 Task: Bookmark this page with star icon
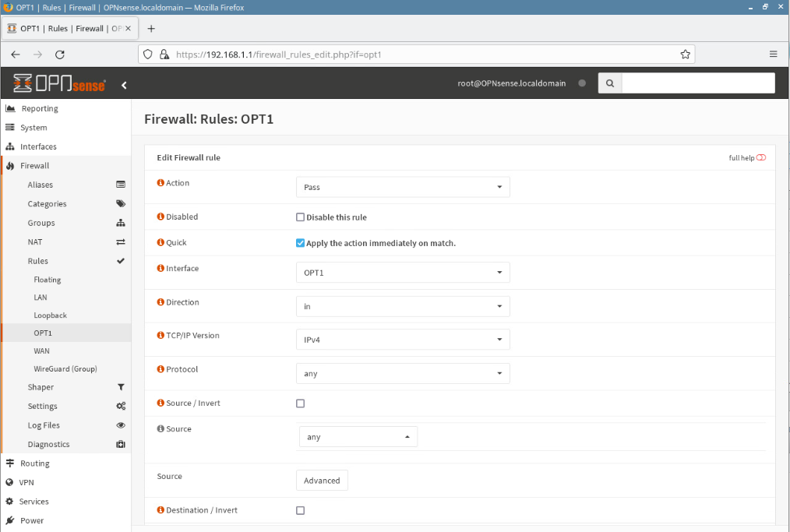(x=685, y=55)
